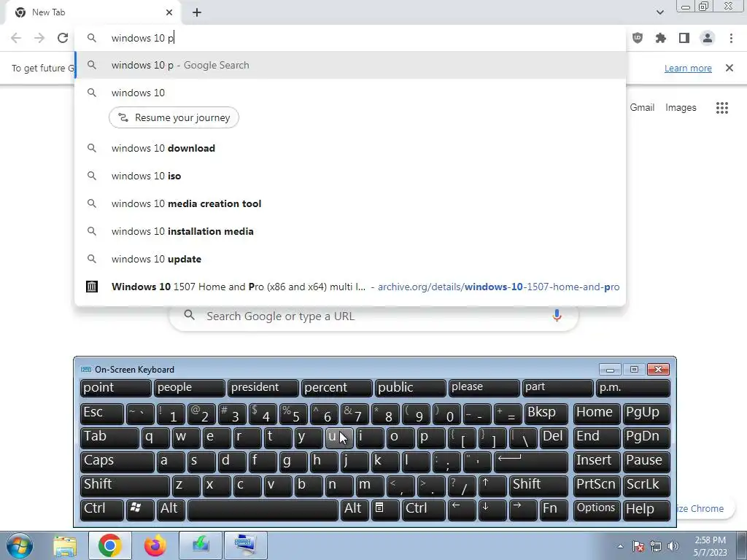Open the uBlock Origin shield extension icon
The height and width of the screenshot is (560, 747).
click(638, 38)
